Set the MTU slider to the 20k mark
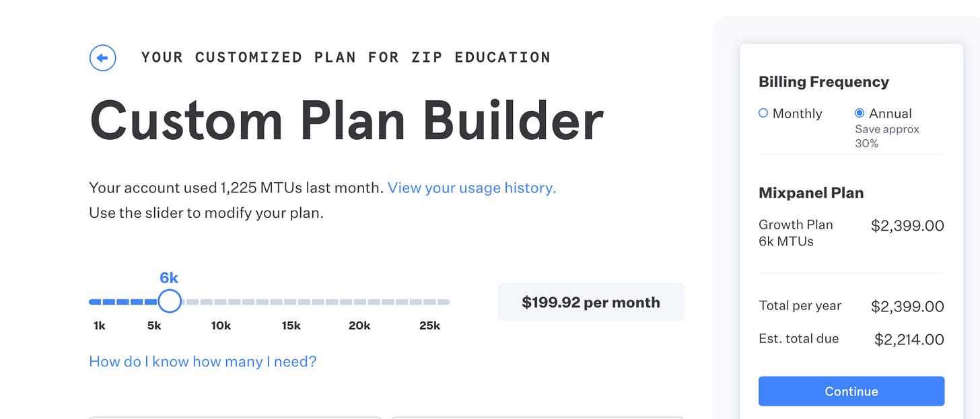This screenshot has height=419, width=980. click(359, 302)
